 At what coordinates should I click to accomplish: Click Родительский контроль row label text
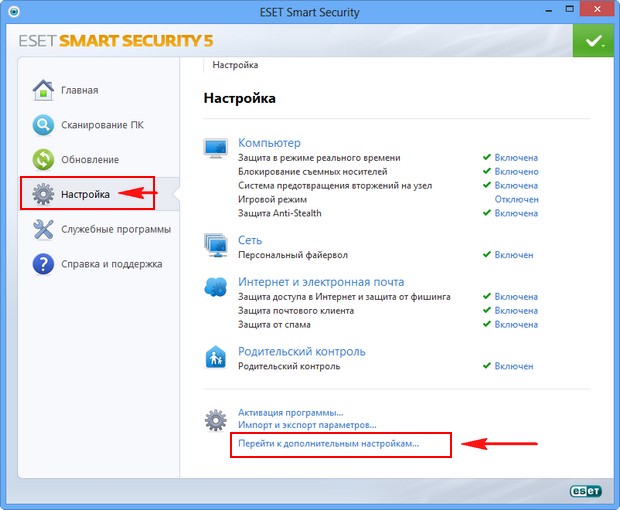289,366
